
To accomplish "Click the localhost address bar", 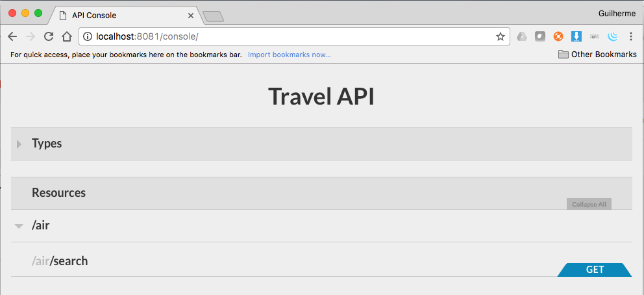I will (x=292, y=36).
